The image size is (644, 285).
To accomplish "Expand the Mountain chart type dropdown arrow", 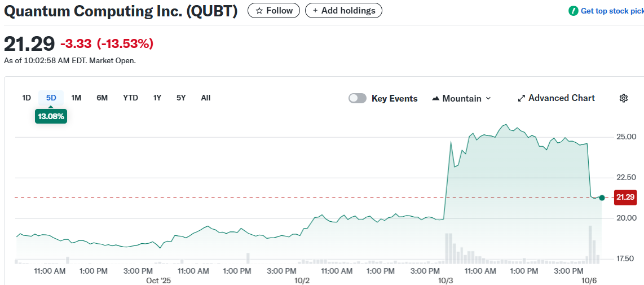I will (488, 98).
